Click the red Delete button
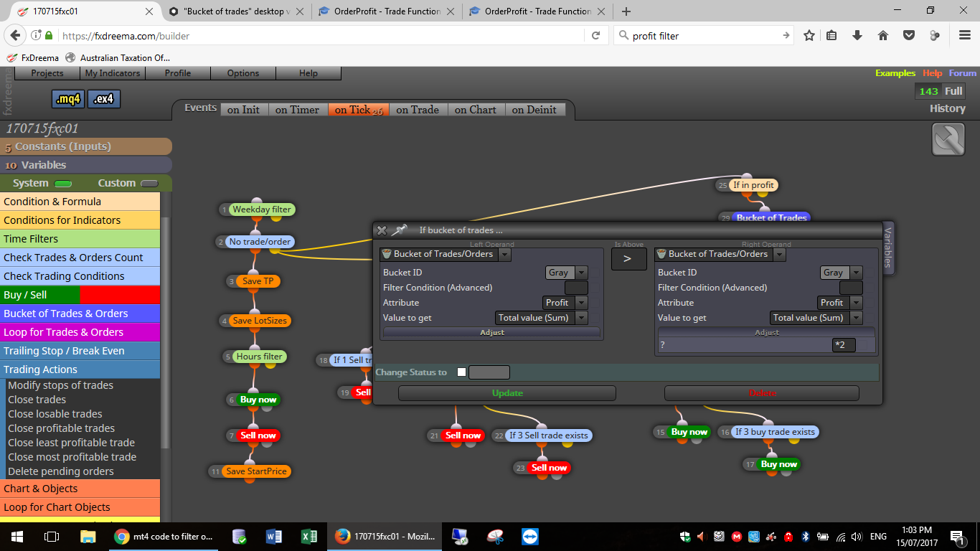 click(x=762, y=393)
